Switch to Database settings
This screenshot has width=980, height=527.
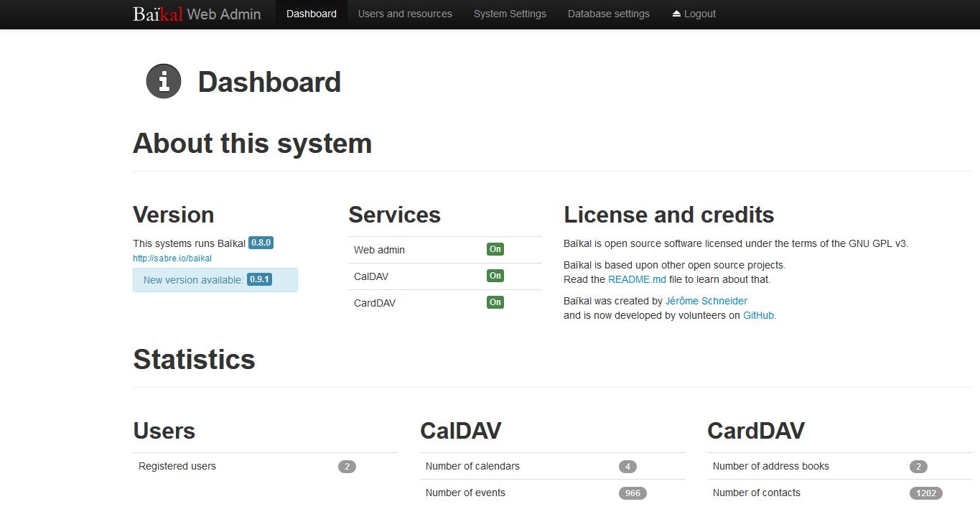(608, 14)
